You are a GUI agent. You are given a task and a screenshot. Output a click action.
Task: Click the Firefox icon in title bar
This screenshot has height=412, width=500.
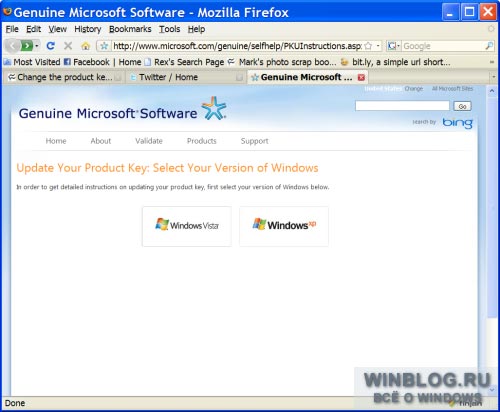[x=7, y=12]
